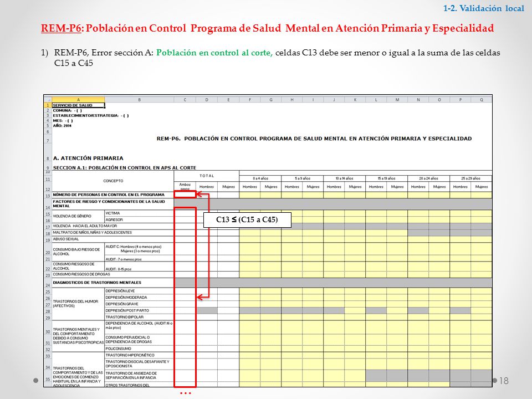Click the 'A. ATENCIÓN PRIMARIA' heading
532x399 pixels.
(x=88, y=158)
